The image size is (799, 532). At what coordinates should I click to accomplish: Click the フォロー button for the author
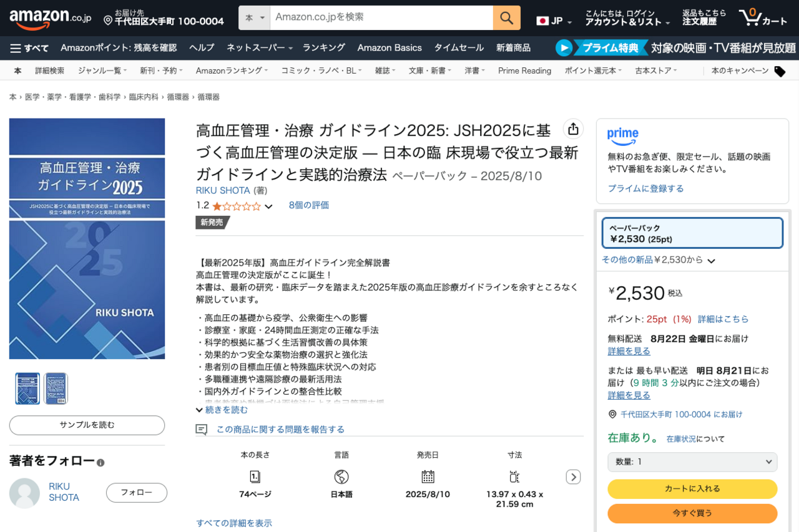coord(137,493)
